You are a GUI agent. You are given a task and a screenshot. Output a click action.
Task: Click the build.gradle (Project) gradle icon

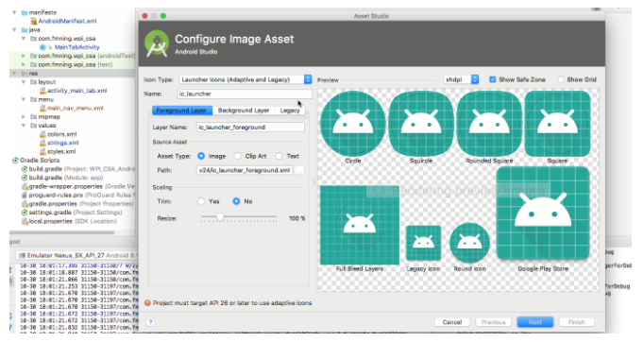25,169
